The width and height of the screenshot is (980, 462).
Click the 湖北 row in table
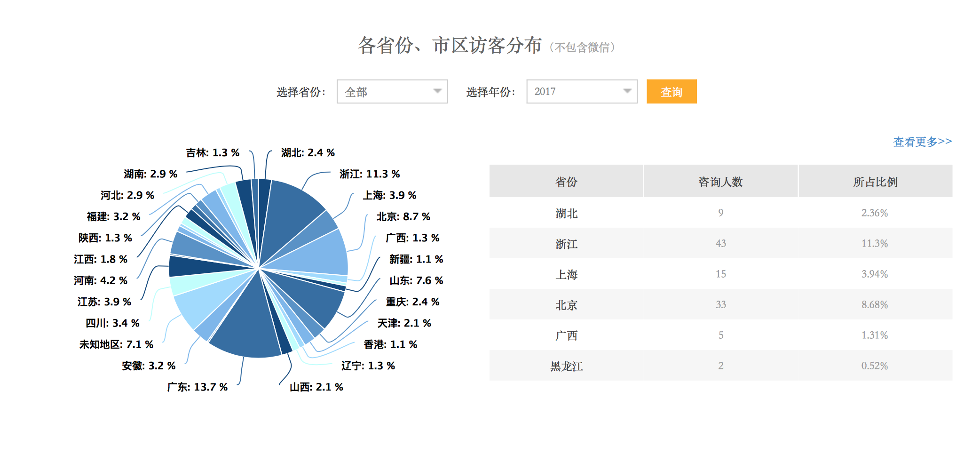click(720, 213)
